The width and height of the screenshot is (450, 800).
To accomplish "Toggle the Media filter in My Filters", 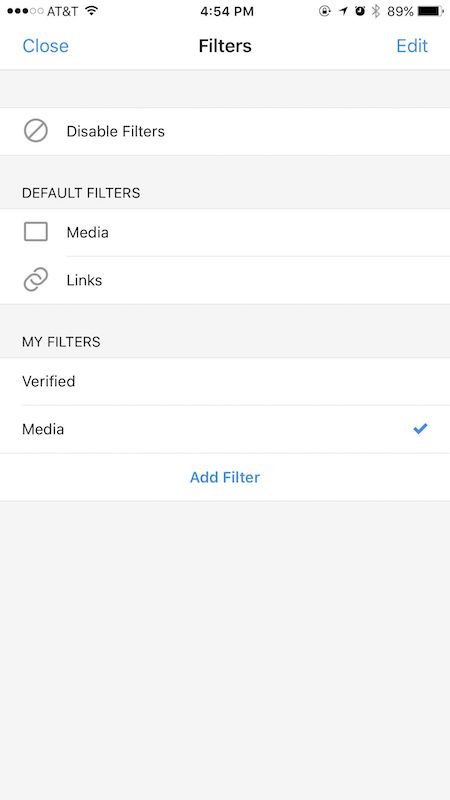I will 225,429.
